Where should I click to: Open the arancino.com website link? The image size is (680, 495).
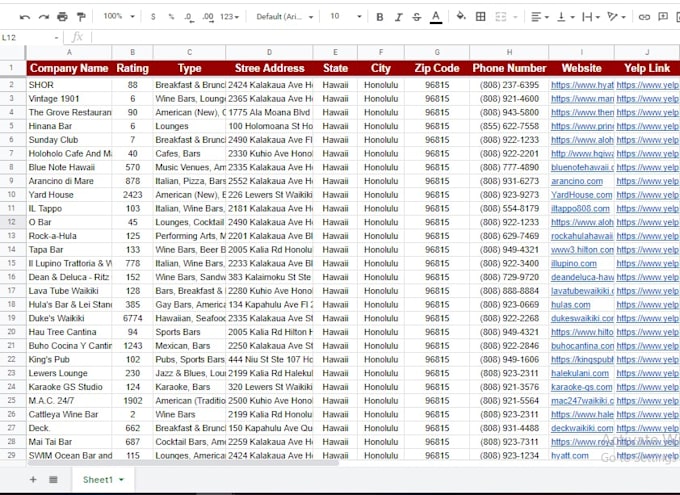pos(577,181)
